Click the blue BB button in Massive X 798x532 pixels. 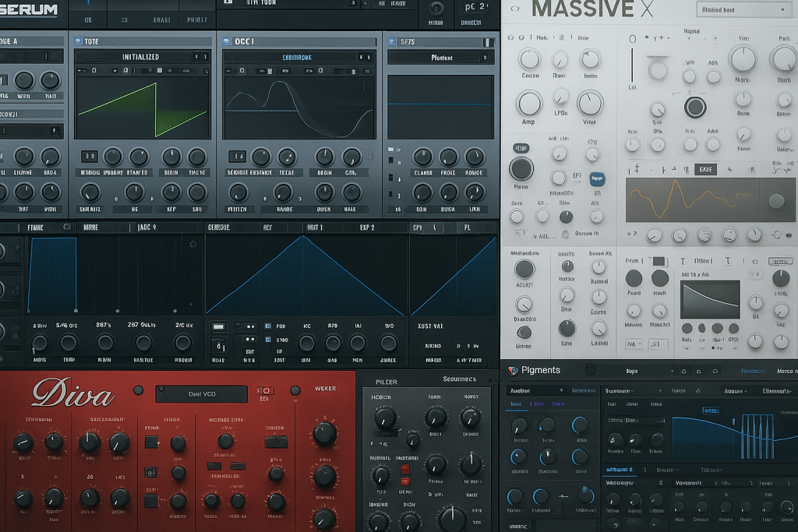click(x=598, y=179)
